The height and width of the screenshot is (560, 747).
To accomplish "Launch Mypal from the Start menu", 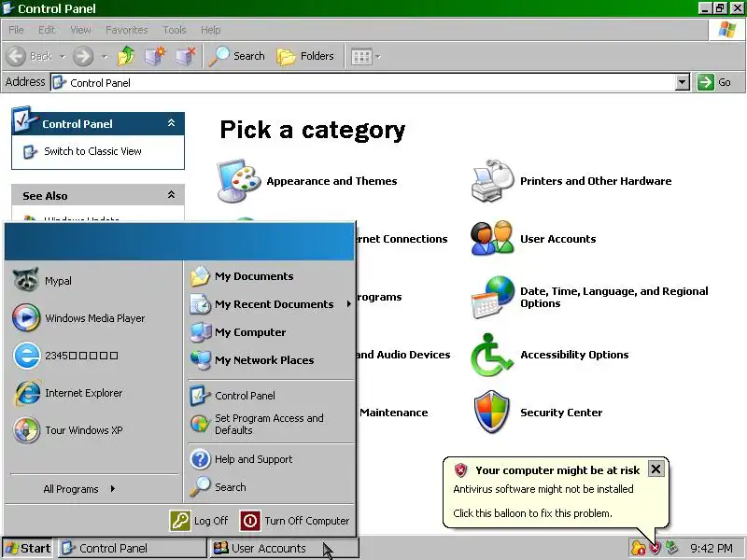I will click(x=92, y=281).
